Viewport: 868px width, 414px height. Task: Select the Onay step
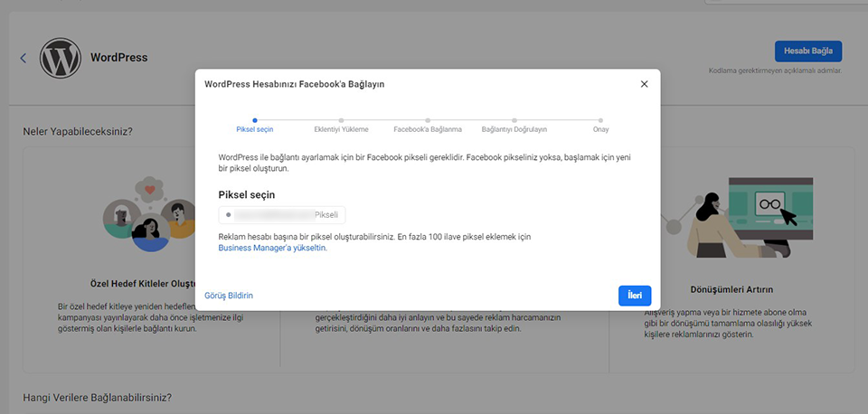[600, 129]
